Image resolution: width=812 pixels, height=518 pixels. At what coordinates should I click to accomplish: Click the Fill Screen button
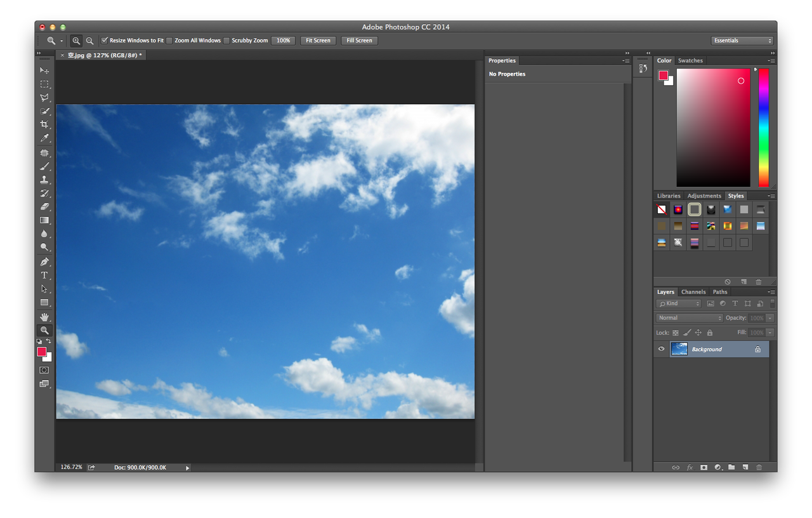pyautogui.click(x=359, y=41)
